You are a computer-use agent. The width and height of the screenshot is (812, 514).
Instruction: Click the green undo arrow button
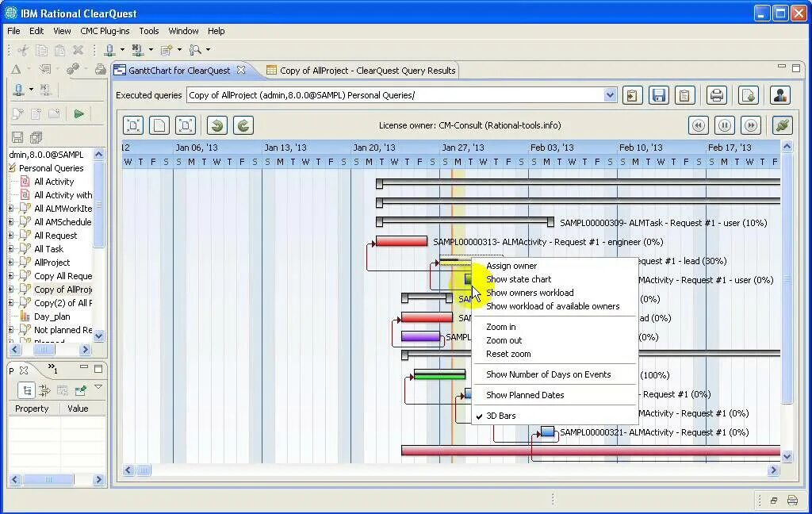tap(217, 125)
